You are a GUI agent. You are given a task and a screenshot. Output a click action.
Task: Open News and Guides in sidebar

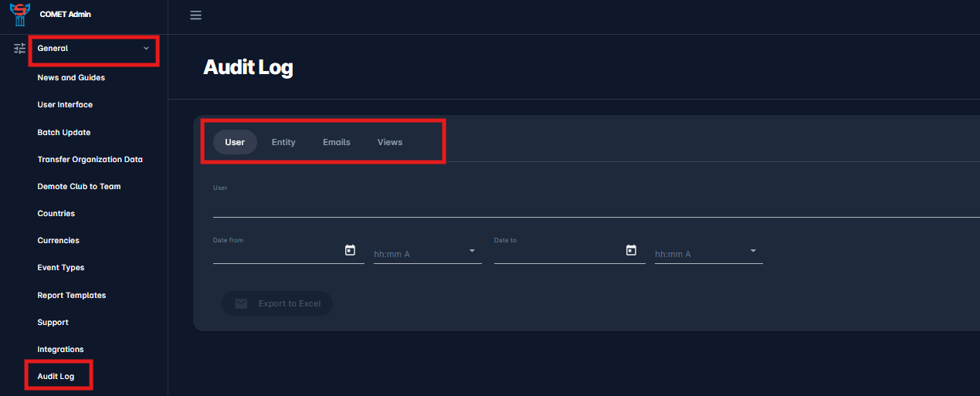tap(71, 78)
